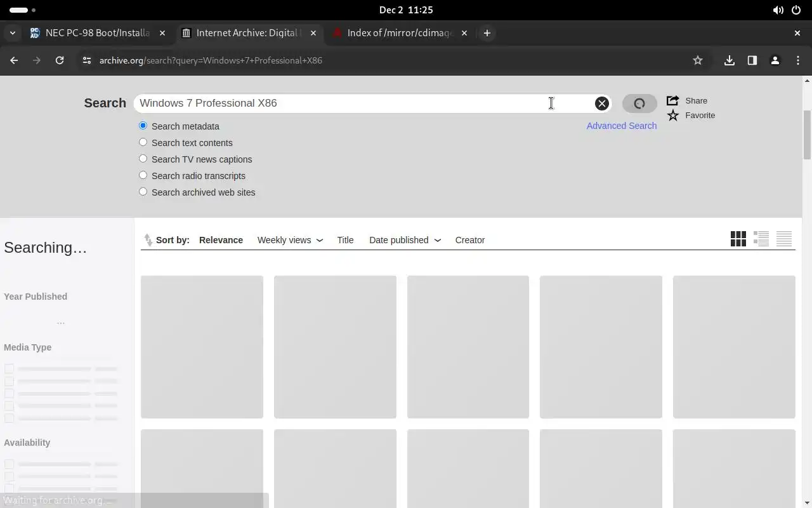Open system power menu
This screenshot has height=508, width=812.
(796, 10)
